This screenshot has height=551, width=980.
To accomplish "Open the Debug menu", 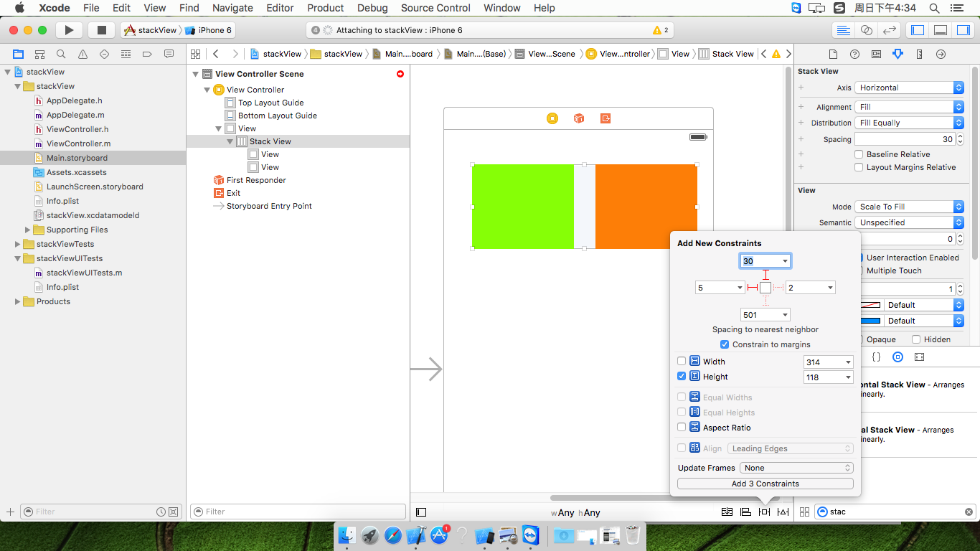I will tap(372, 8).
